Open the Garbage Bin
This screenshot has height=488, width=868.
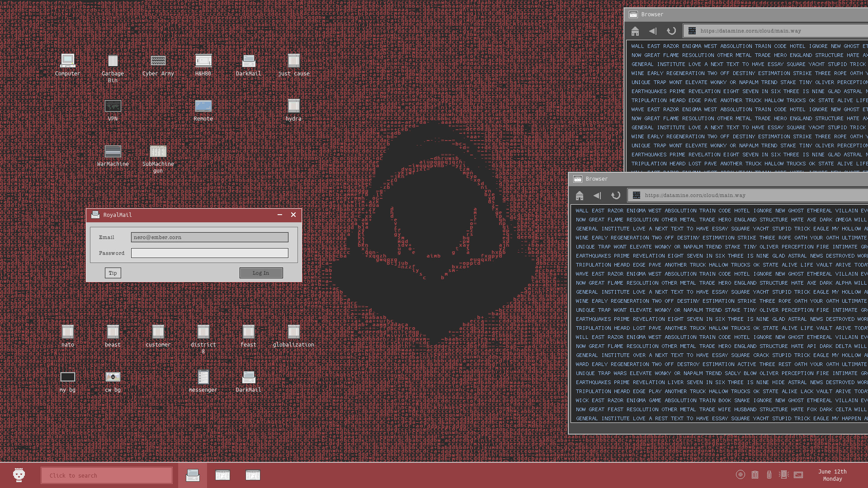[x=113, y=61]
